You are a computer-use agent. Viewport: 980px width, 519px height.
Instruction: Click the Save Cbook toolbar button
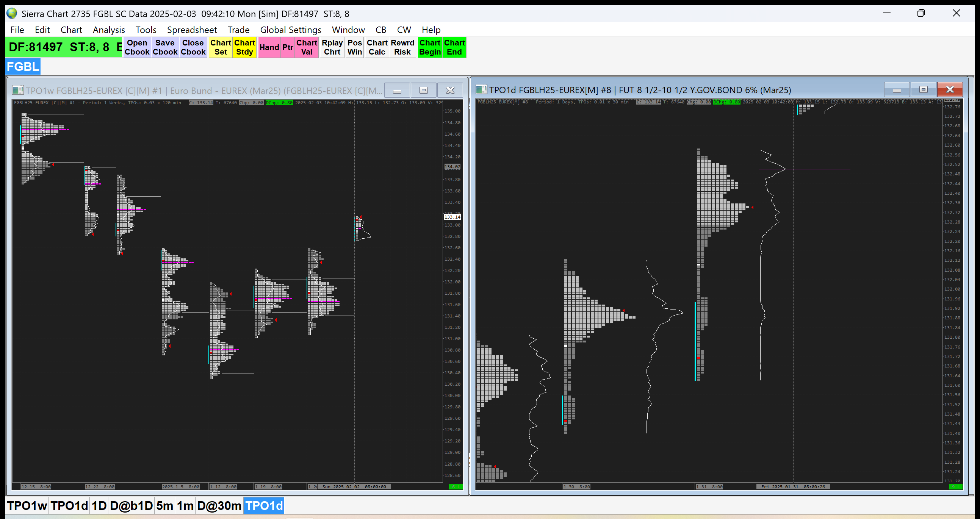tap(165, 47)
